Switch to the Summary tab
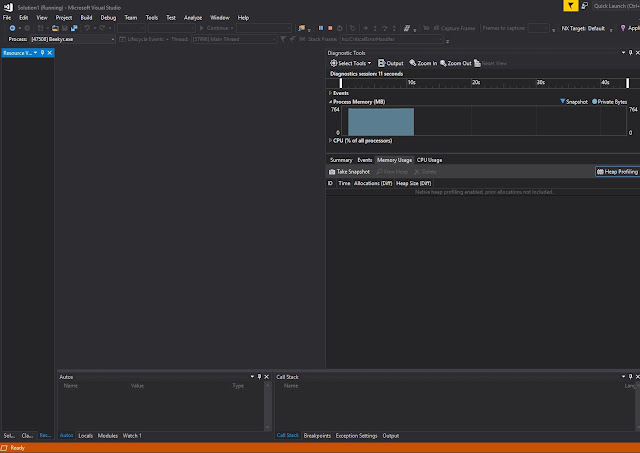Image resolution: width=640 pixels, height=453 pixels. coord(341,160)
